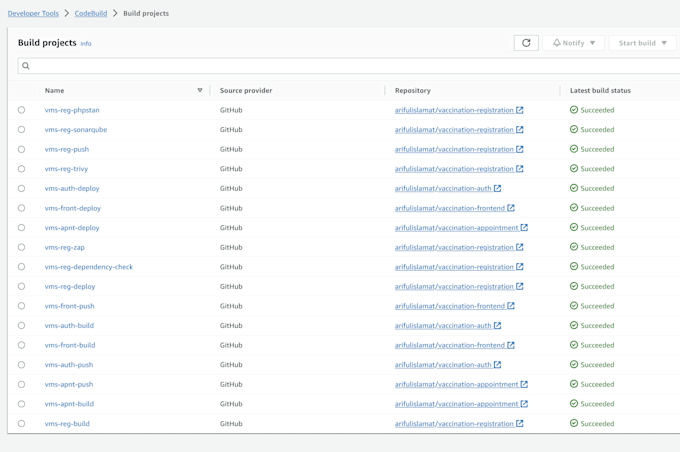Open external link icon for vms-reg-dependency-check repository
Screen dimensions: 680x452
click(520, 267)
